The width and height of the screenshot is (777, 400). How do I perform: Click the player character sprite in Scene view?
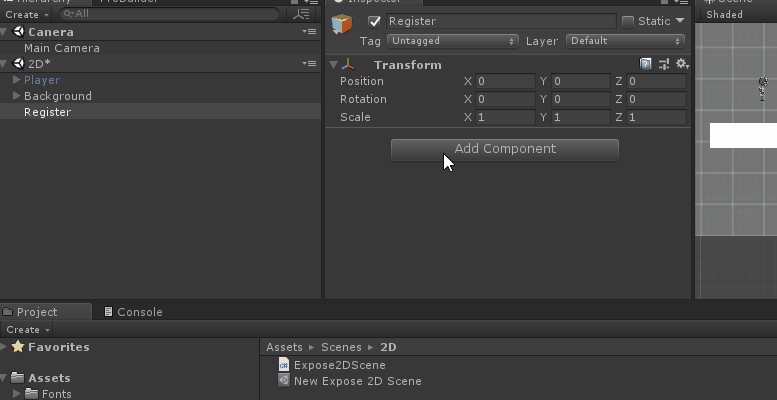click(763, 89)
